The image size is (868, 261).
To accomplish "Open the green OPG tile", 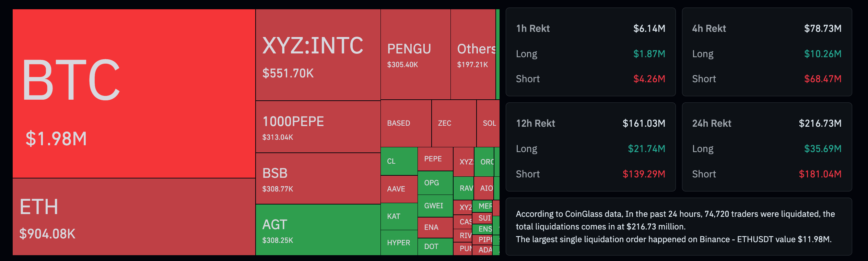I will tap(435, 183).
